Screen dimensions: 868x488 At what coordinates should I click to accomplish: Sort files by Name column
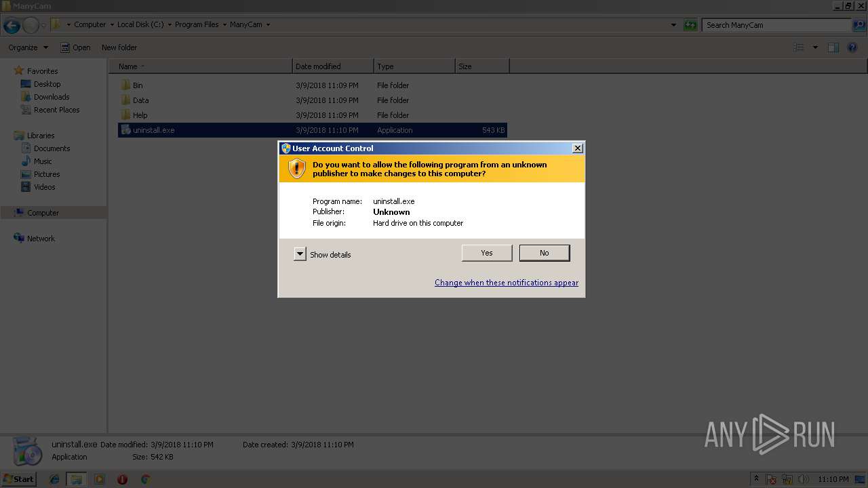[201, 66]
